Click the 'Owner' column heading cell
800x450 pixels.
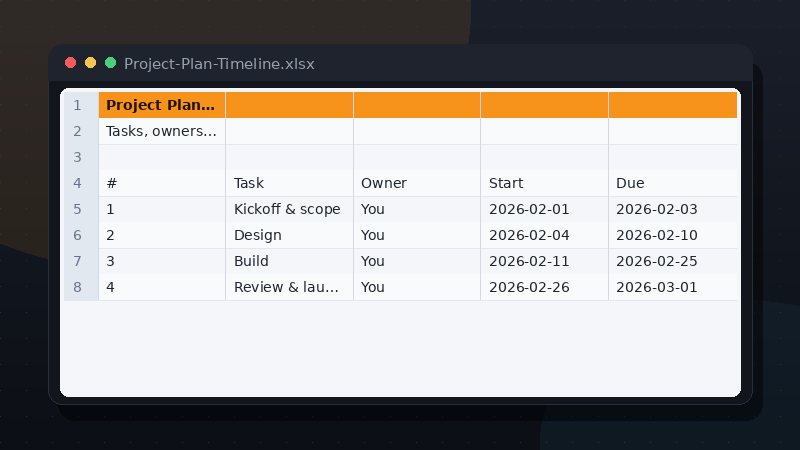pyautogui.click(x=417, y=183)
